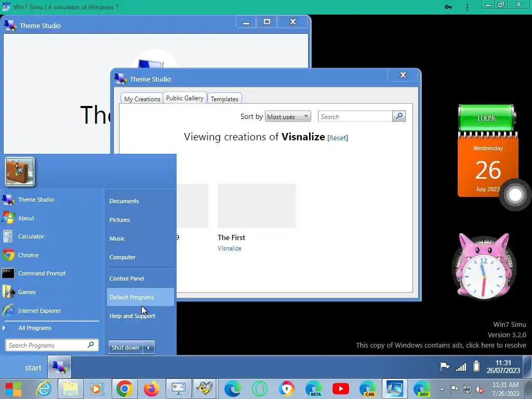532x399 pixels.
Task: Click the ads notice text on desktop
Action: tap(441, 345)
